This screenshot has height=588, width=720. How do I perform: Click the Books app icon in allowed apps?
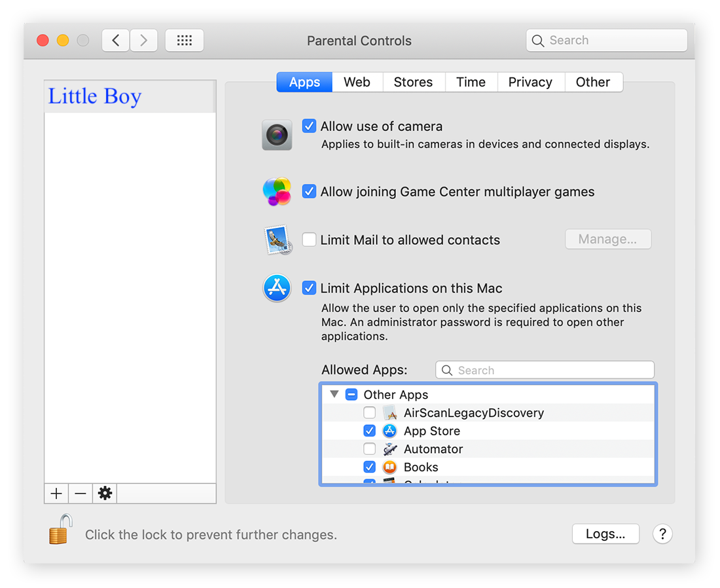pyautogui.click(x=389, y=467)
